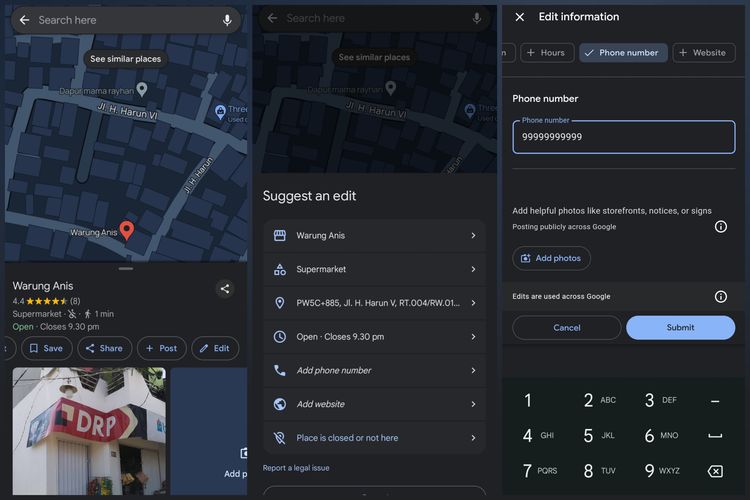Image resolution: width=750 pixels, height=500 pixels.
Task: Tap the drag handle above Warung Anis
Action: pyautogui.click(x=125, y=269)
